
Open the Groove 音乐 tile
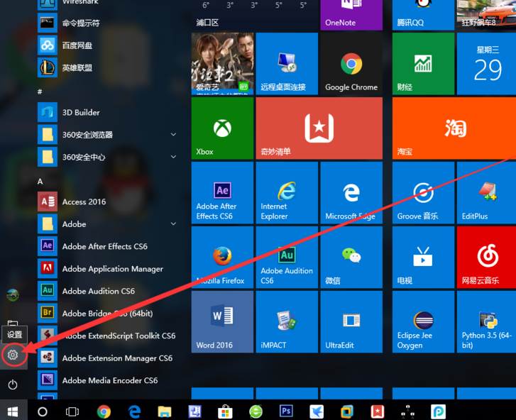tap(423, 193)
